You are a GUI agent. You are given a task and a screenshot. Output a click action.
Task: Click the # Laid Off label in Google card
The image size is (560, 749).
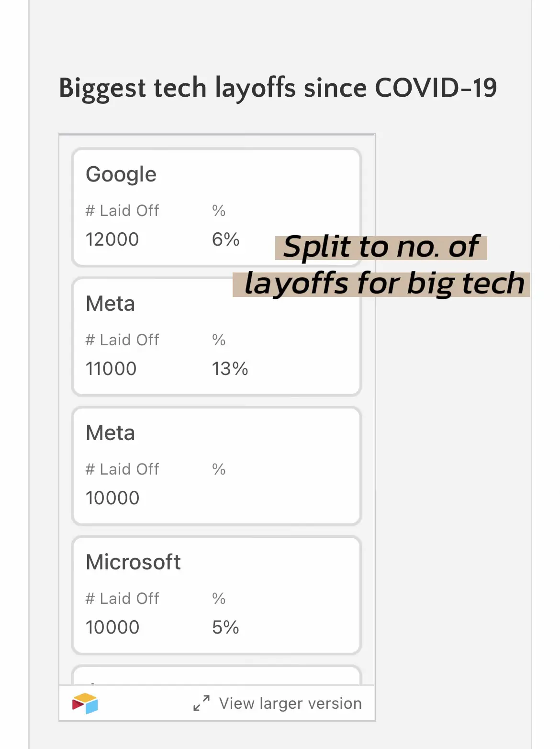pos(122,211)
